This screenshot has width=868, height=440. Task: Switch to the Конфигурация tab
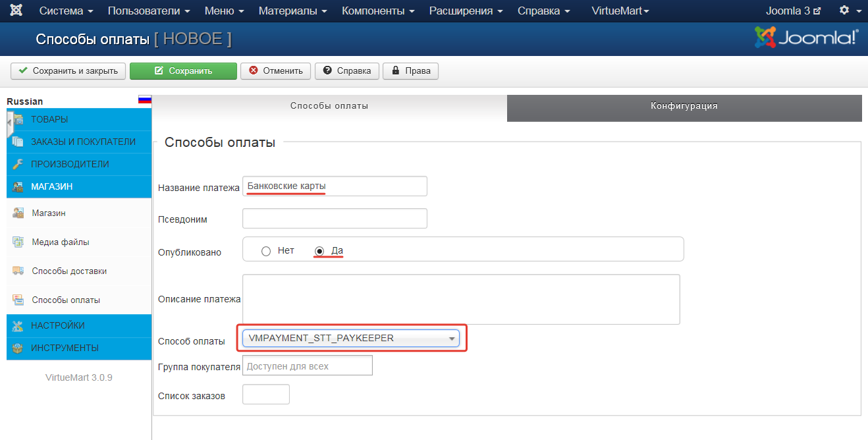click(x=684, y=106)
